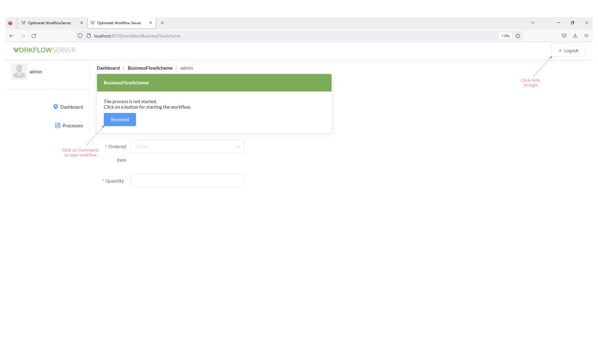Open Dashboard from sidebar menu
This screenshot has height=364, width=598.
coord(68,107)
